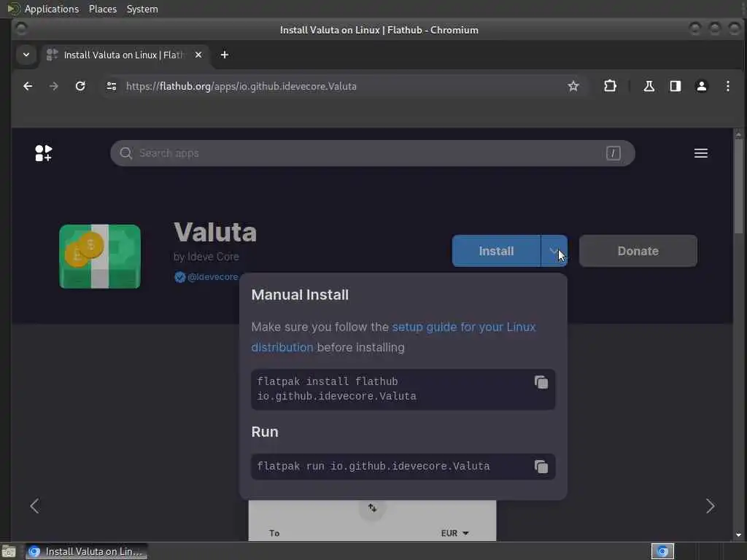Click the blue Install button
Screen dimensions: 747x560
click(496, 251)
